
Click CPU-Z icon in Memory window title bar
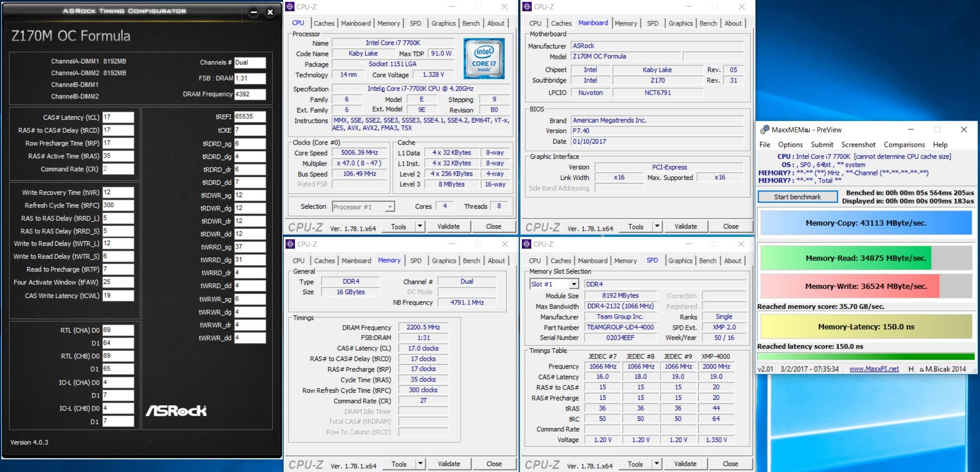point(290,244)
